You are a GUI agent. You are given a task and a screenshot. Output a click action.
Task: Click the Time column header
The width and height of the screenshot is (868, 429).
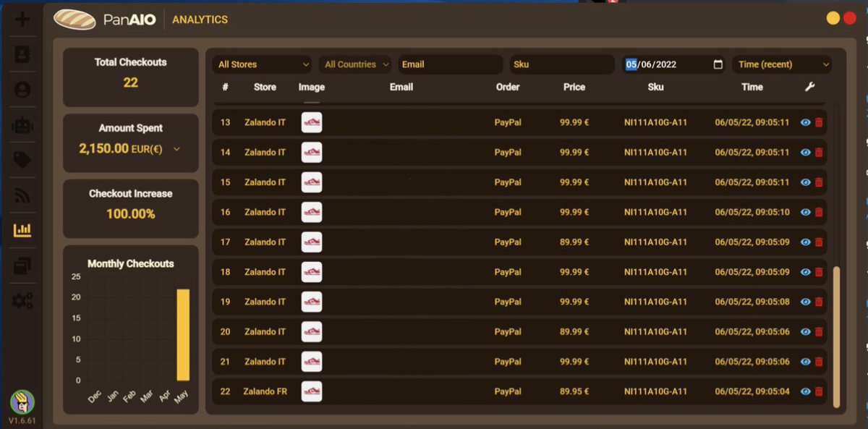coord(752,87)
